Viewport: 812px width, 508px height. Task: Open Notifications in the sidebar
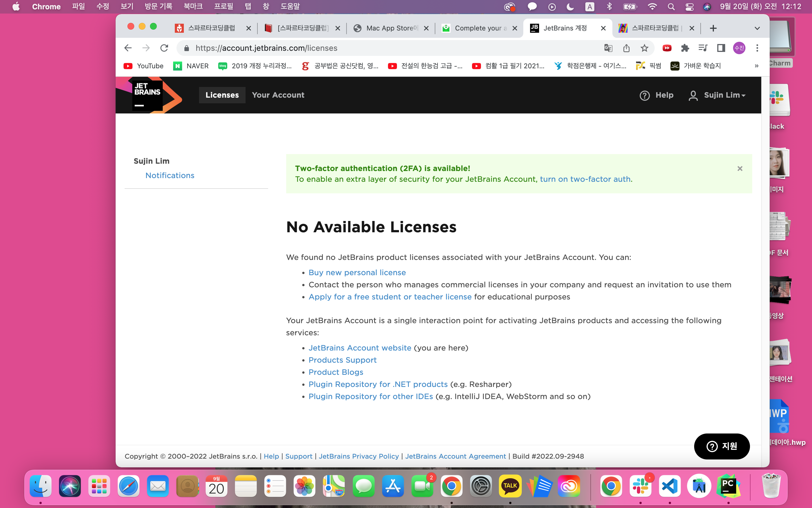[x=170, y=175]
